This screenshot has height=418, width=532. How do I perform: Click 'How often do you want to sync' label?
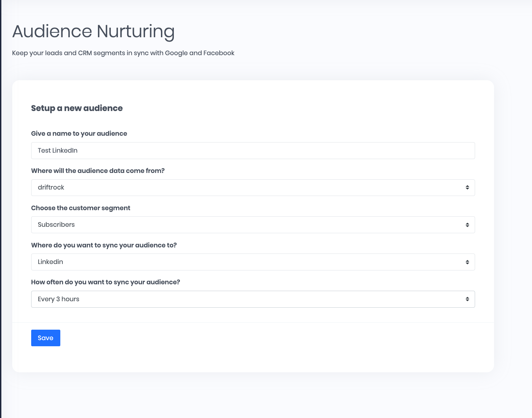105,282
